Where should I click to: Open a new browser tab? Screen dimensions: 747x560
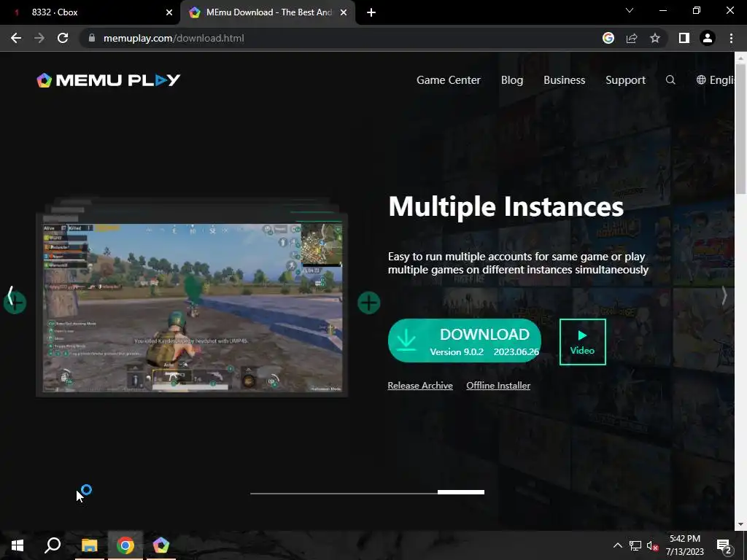coord(371,12)
